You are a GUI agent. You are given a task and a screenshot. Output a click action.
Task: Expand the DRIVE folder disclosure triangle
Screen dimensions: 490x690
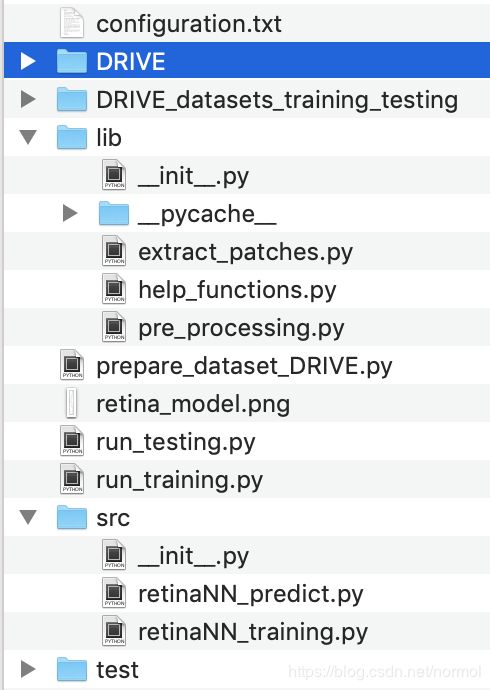click(x=28, y=61)
